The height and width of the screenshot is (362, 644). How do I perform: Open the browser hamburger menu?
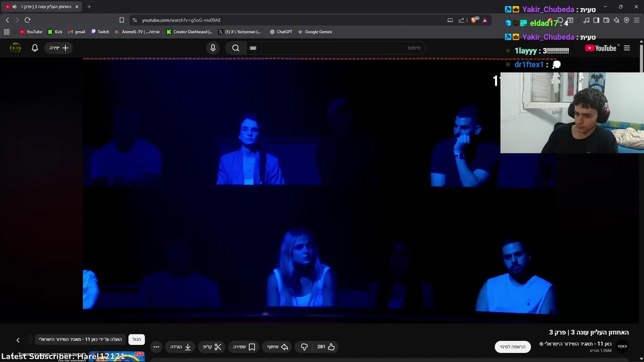click(636, 20)
